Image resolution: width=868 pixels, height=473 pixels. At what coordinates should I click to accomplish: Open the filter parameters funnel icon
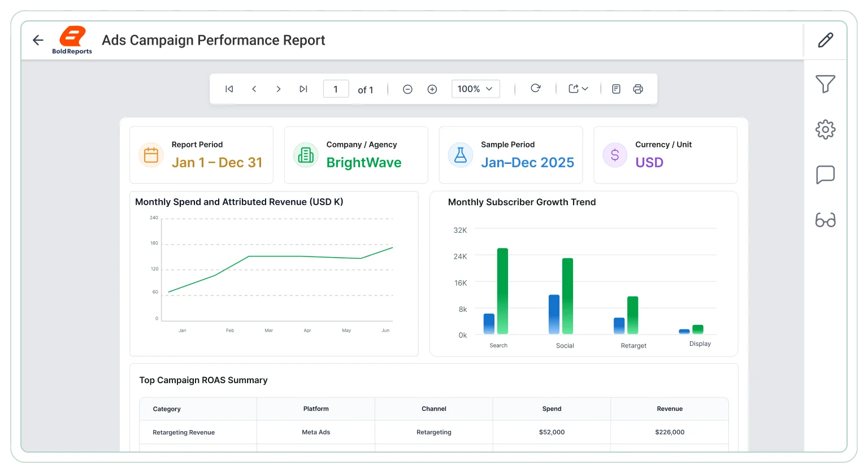[826, 84]
